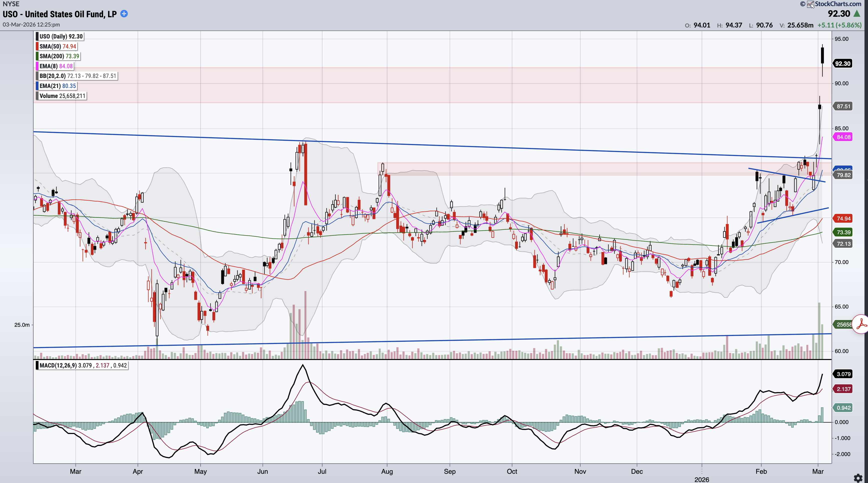This screenshot has width=868, height=483.
Task: Click the green 73.39 SMA(200) price tag
Action: 843,232
